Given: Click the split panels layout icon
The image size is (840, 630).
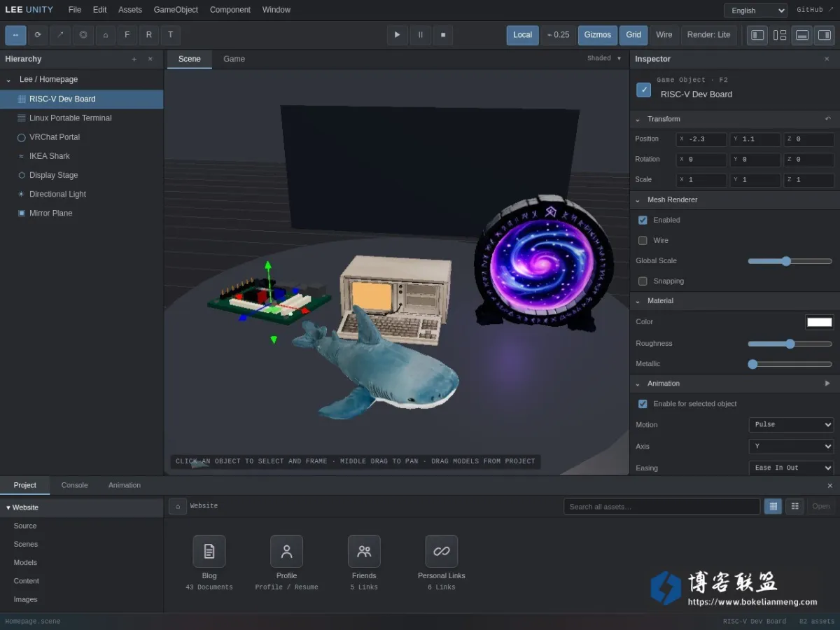Looking at the screenshot, I should tap(780, 35).
